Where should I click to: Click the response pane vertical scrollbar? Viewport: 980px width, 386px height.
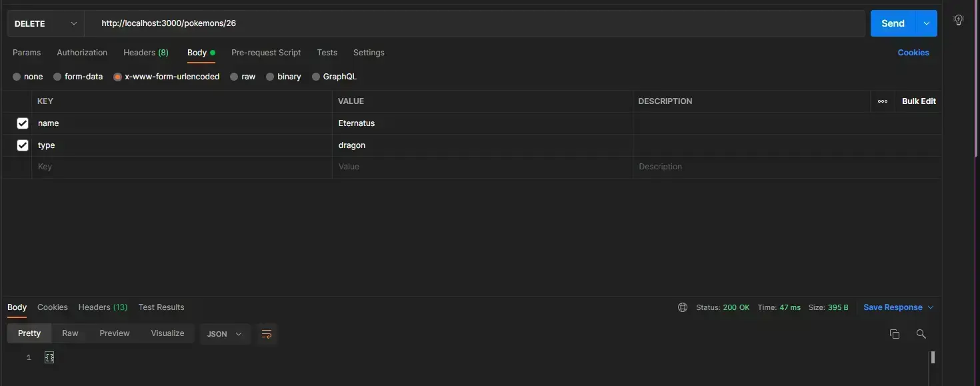[933, 357]
